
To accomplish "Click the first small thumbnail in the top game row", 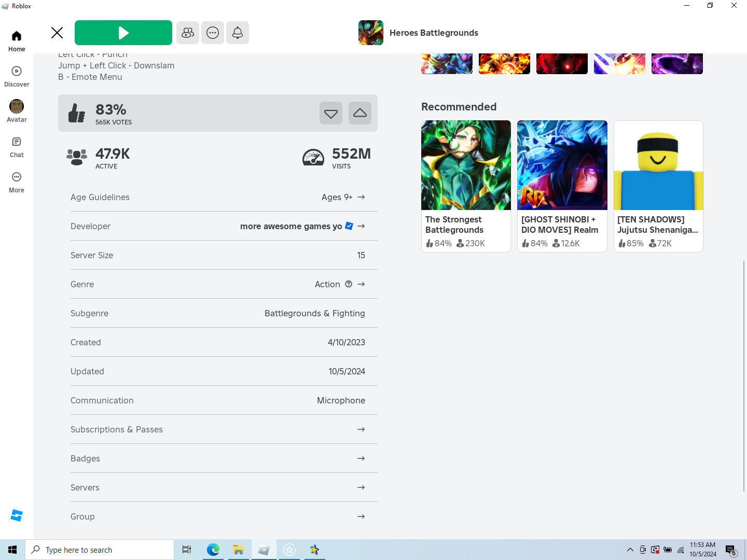I will (x=447, y=64).
